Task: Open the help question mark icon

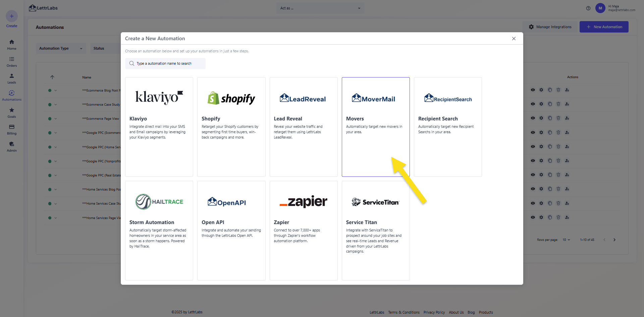Action: [588, 8]
